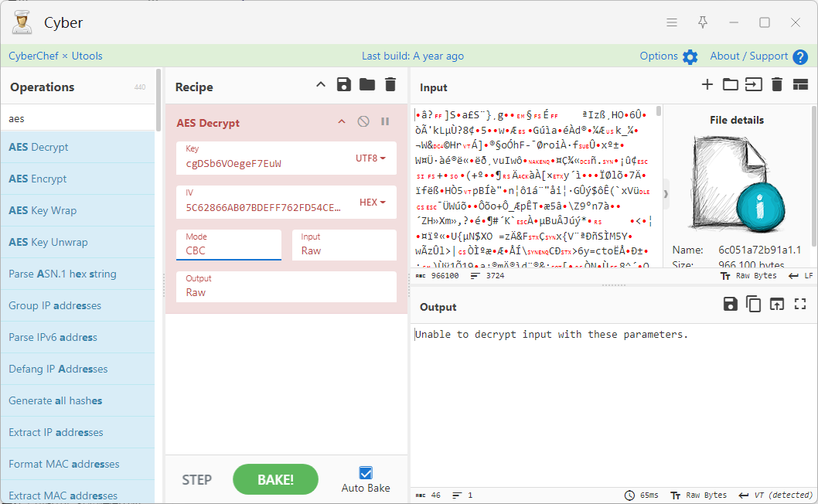
Task: Select Extract IP addresses operation
Action: 78,433
